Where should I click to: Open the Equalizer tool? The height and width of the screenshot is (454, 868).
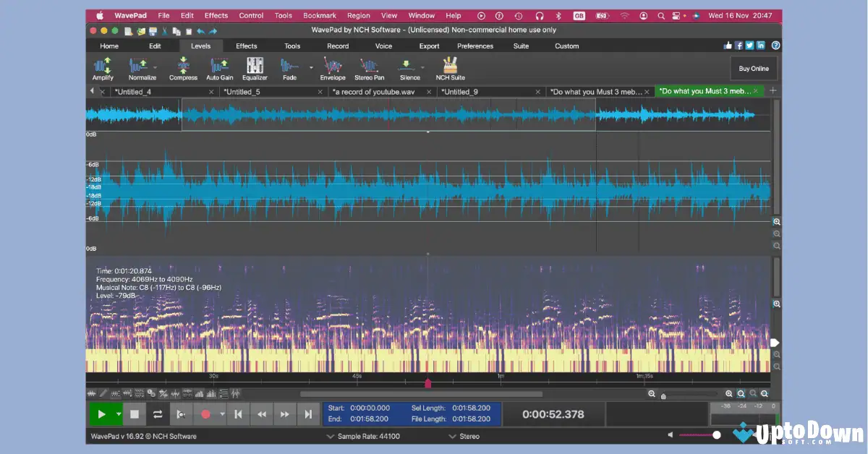coord(255,69)
